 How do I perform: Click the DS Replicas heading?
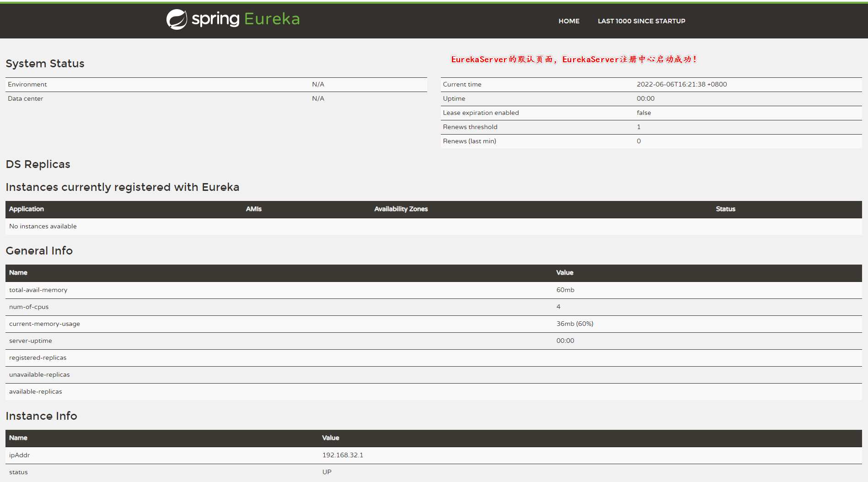[x=38, y=164]
